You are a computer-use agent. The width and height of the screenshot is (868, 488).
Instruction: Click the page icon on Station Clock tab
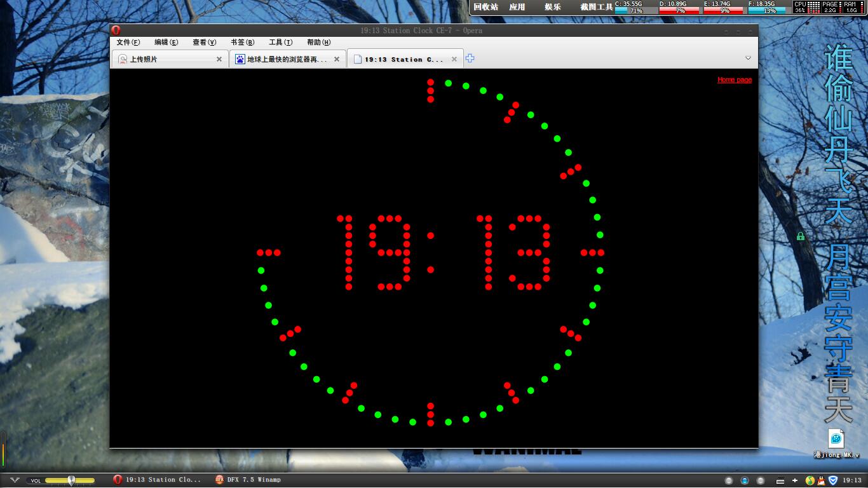[357, 59]
